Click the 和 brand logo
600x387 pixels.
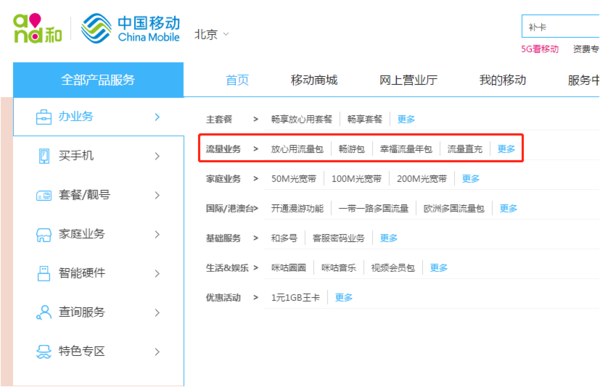click(x=38, y=28)
